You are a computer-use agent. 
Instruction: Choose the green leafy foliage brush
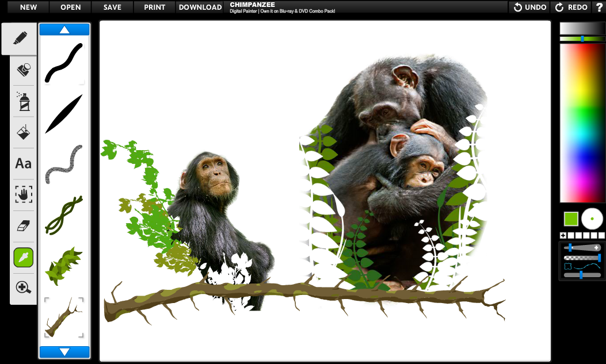point(64,266)
